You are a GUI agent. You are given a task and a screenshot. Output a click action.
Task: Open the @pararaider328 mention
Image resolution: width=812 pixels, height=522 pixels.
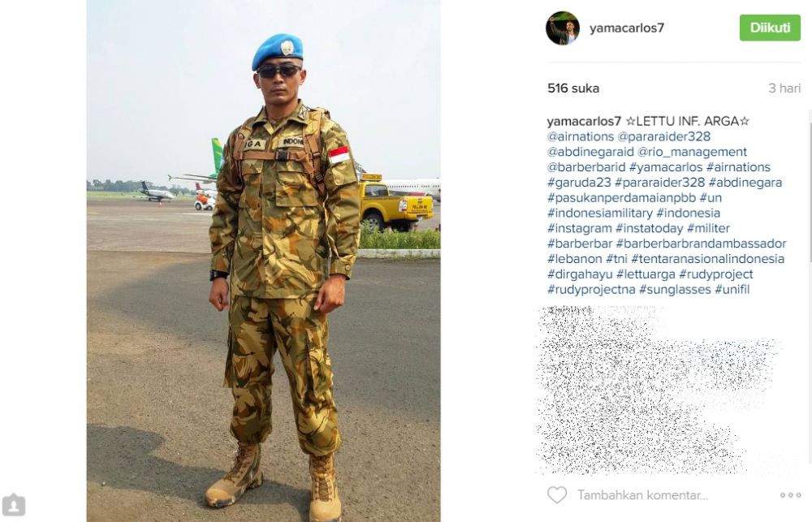click(x=664, y=136)
